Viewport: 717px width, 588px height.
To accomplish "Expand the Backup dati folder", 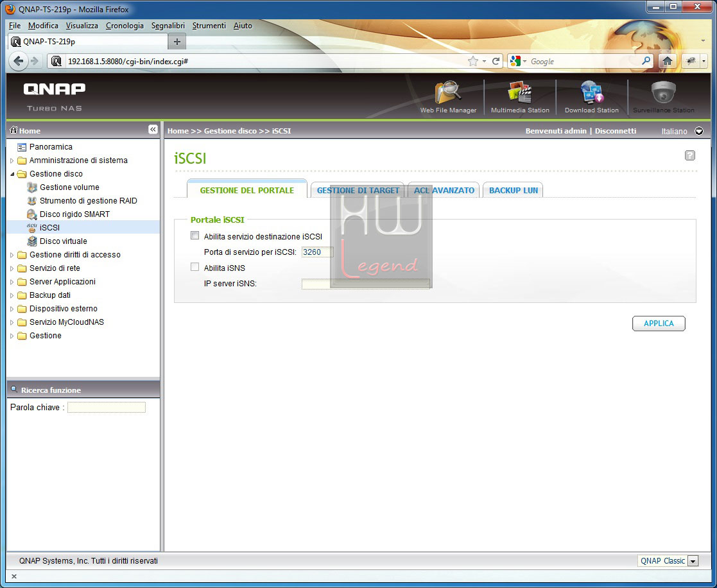I will coord(12,295).
